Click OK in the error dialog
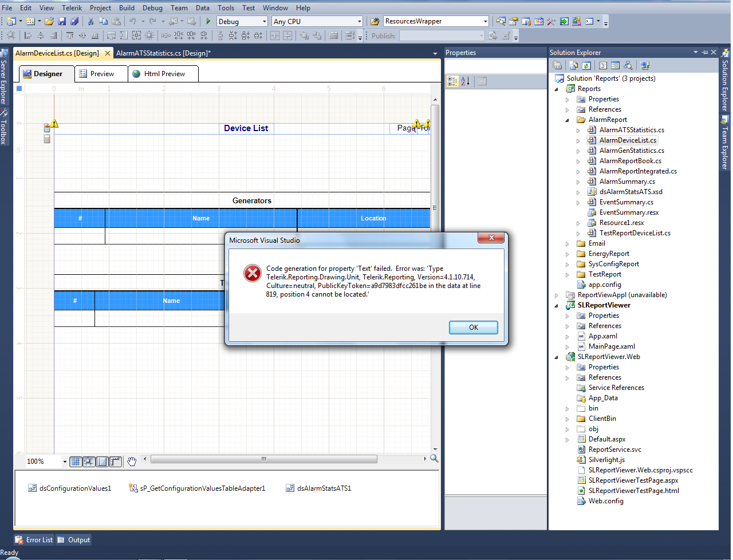Image resolution: width=733 pixels, height=560 pixels. [x=474, y=328]
